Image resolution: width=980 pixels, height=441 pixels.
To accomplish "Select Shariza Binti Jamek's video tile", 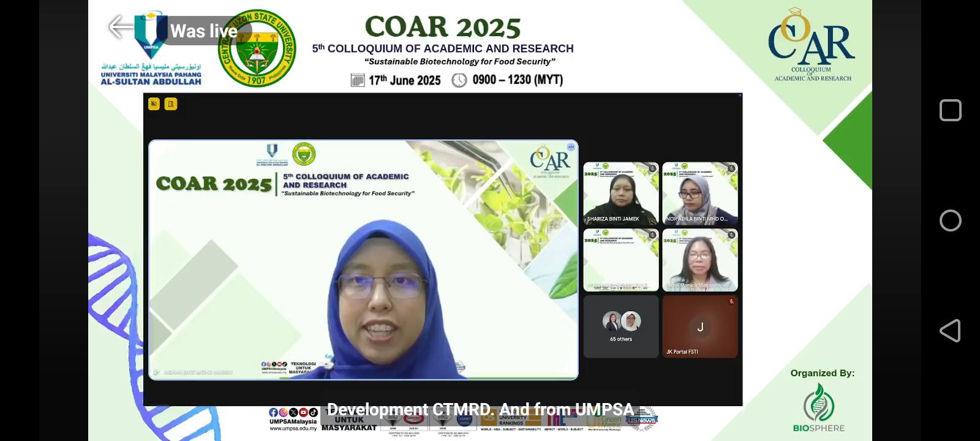I will pos(621,194).
